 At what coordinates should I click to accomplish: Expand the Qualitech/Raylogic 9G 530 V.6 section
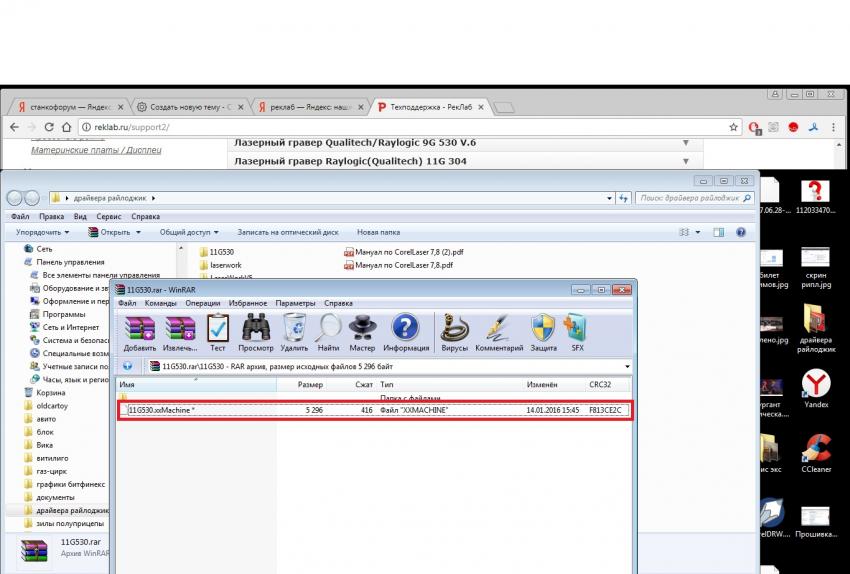(x=685, y=143)
